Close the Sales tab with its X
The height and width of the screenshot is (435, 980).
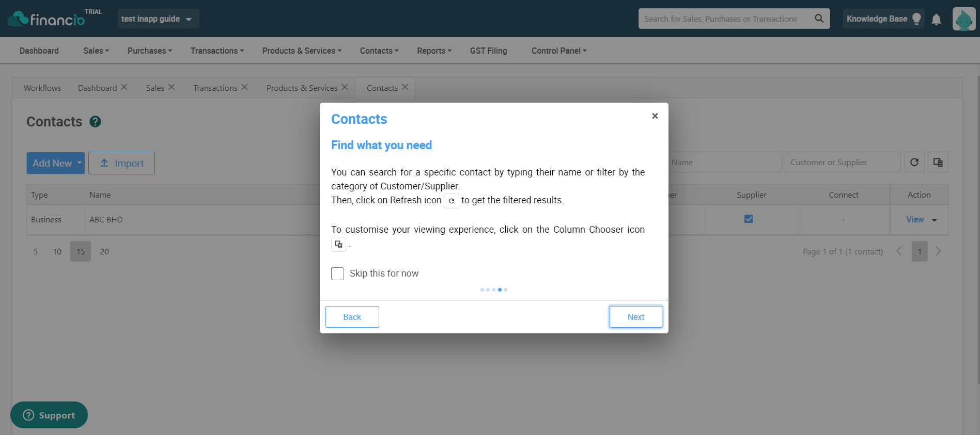coord(172,87)
